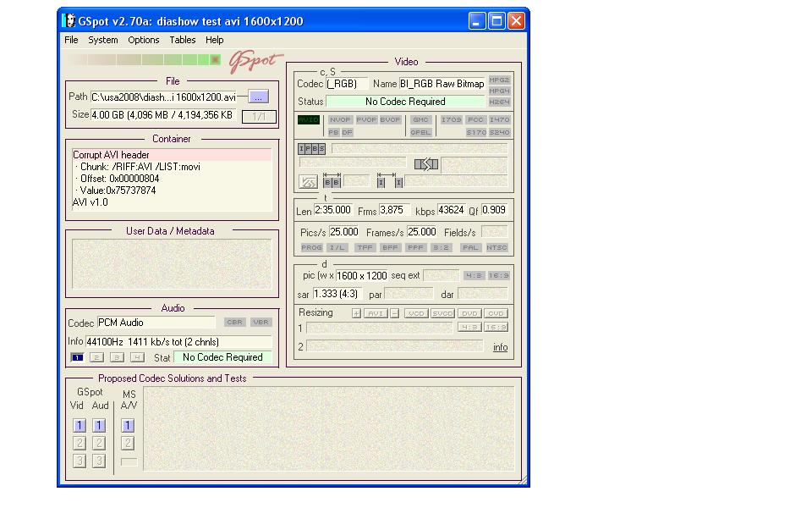Screen dimensions: 812x508
Task: Click the IPBS frame type icon
Action: (x=311, y=149)
